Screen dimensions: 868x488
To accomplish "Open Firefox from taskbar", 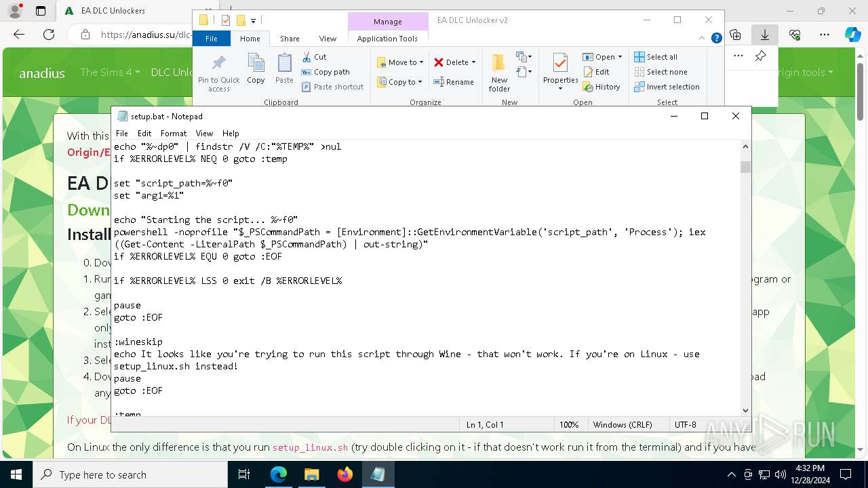I will (x=344, y=474).
